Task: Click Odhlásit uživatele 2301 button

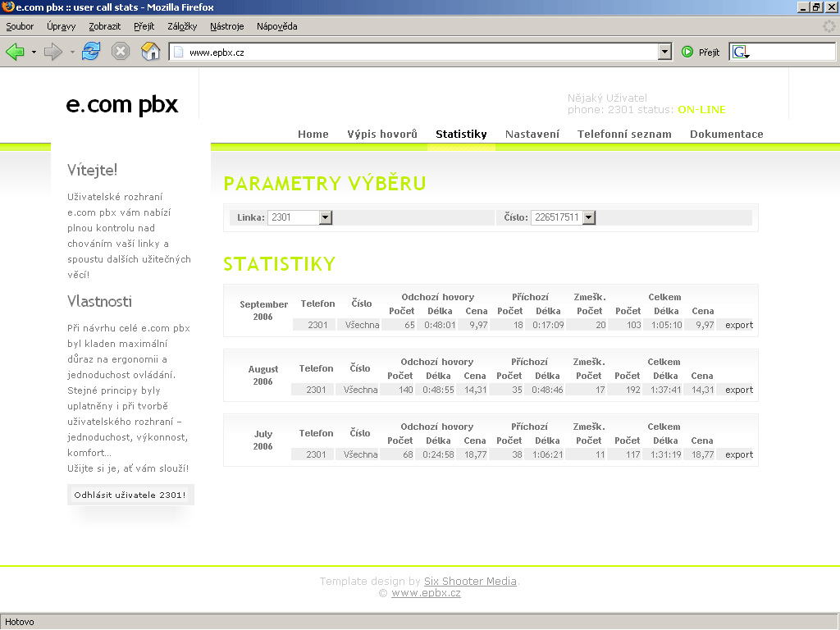Action: pyautogui.click(x=130, y=495)
